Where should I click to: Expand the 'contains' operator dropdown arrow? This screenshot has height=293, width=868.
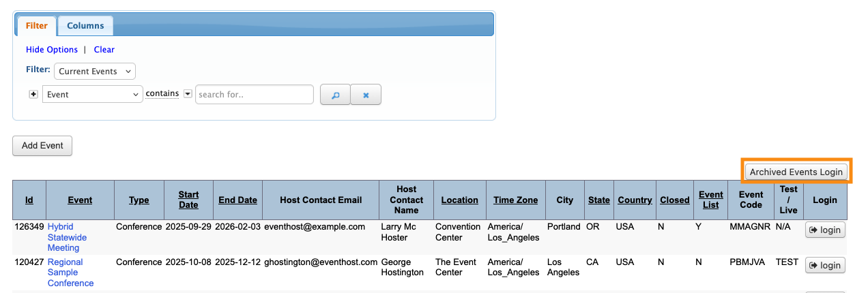(188, 94)
